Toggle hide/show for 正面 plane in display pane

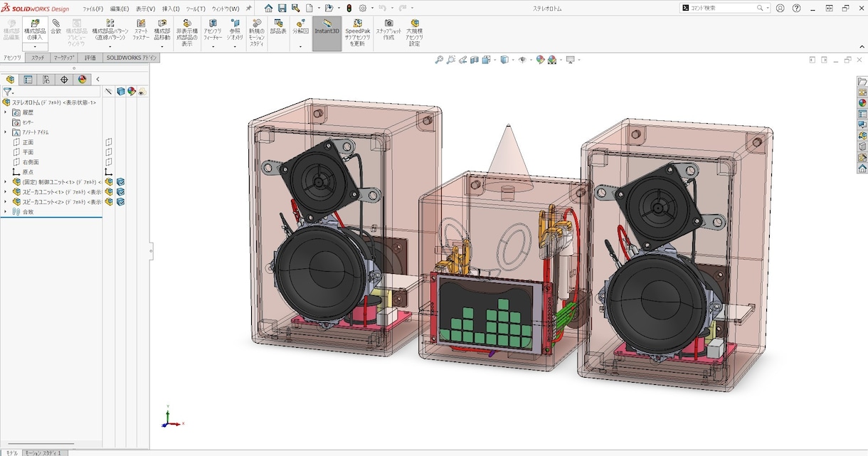click(x=109, y=142)
